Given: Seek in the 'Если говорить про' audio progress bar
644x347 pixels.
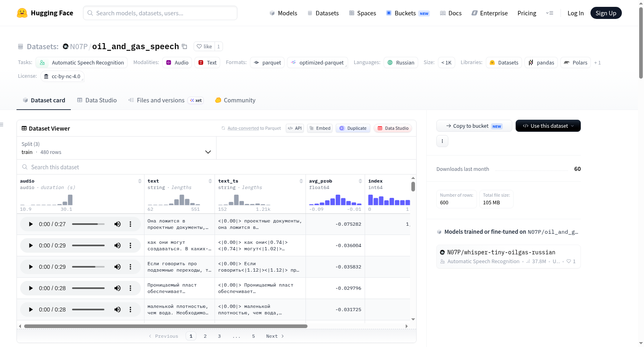Looking at the screenshot, I should [x=88, y=267].
